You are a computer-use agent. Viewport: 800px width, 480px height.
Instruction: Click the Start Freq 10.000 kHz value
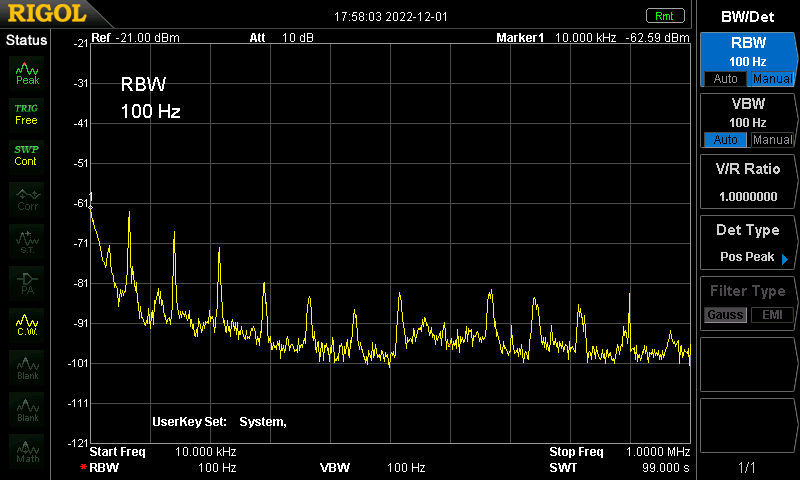coord(206,452)
